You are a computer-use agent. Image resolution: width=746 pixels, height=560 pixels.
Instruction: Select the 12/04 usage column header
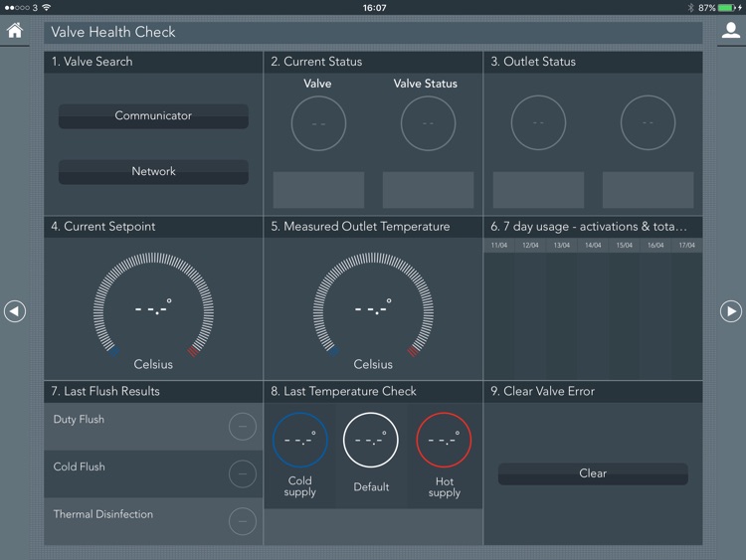click(530, 245)
